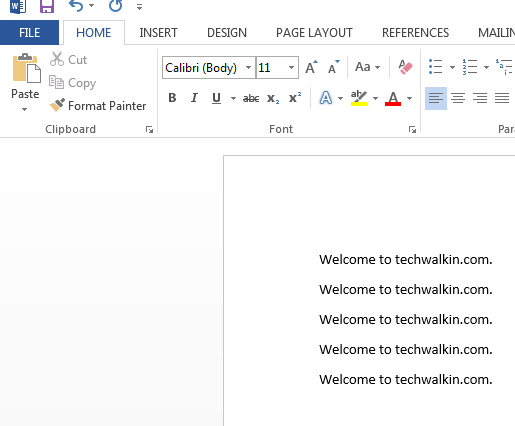This screenshot has width=515, height=426.
Task: Switch to the HOME tab
Action: [94, 33]
